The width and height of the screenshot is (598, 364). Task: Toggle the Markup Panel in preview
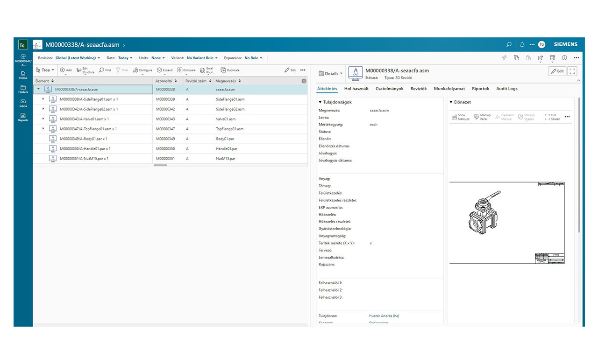pyautogui.click(x=482, y=117)
